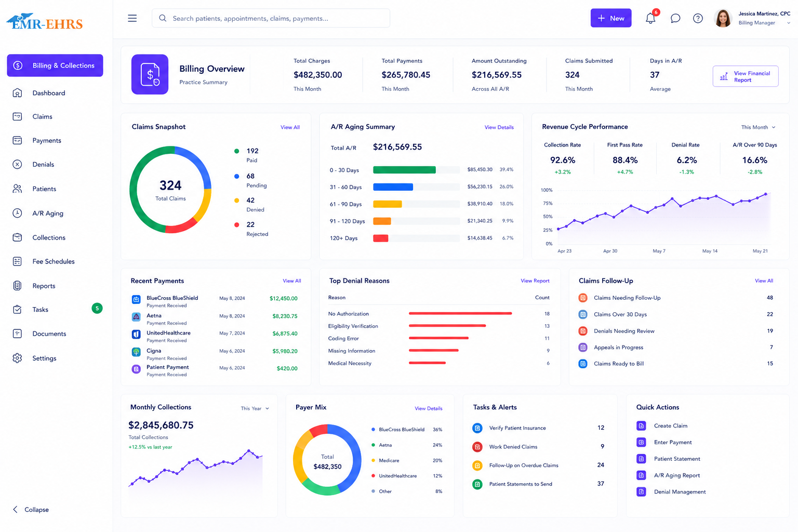Click Jessica Martinez profile avatar
The height and width of the screenshot is (532, 798).
(723, 18)
